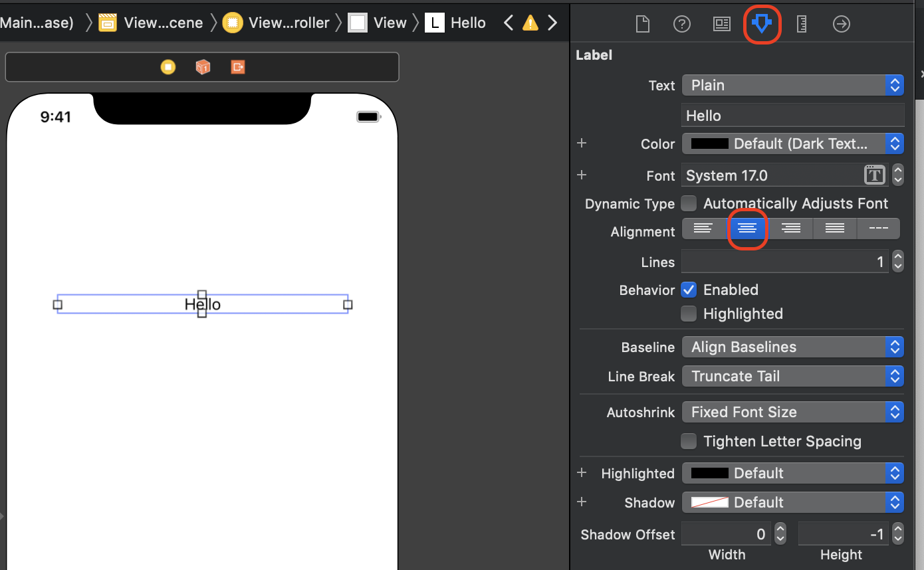Click the Exit icon in scene dock

(238, 66)
